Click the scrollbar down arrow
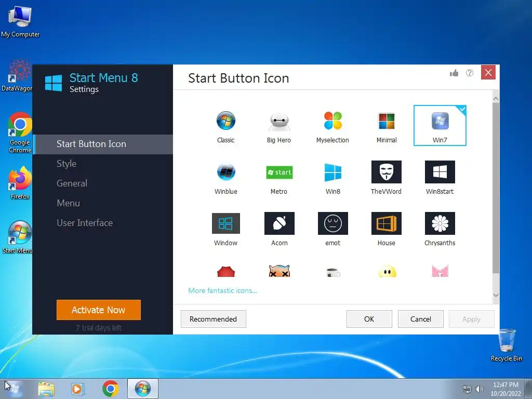Screen dimensions: 532x399 (496, 295)
